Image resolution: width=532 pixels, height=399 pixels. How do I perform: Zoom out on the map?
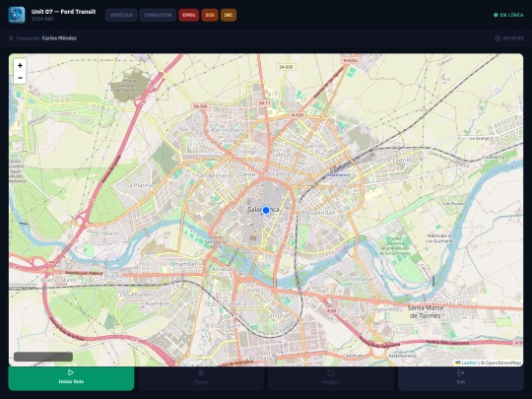20,78
